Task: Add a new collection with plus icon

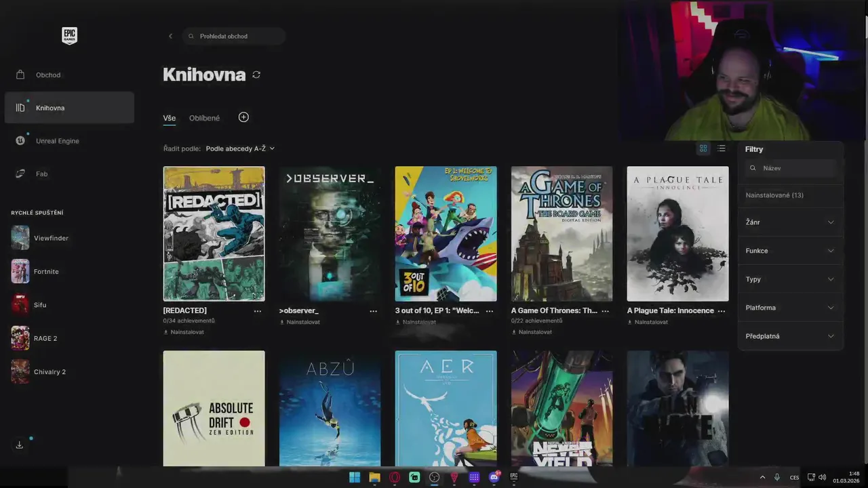Action: click(x=243, y=117)
